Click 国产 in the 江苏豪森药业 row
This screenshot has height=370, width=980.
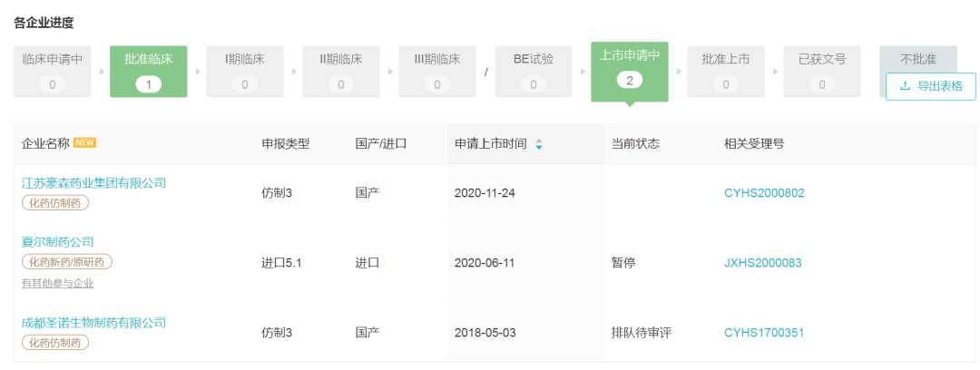[367, 193]
